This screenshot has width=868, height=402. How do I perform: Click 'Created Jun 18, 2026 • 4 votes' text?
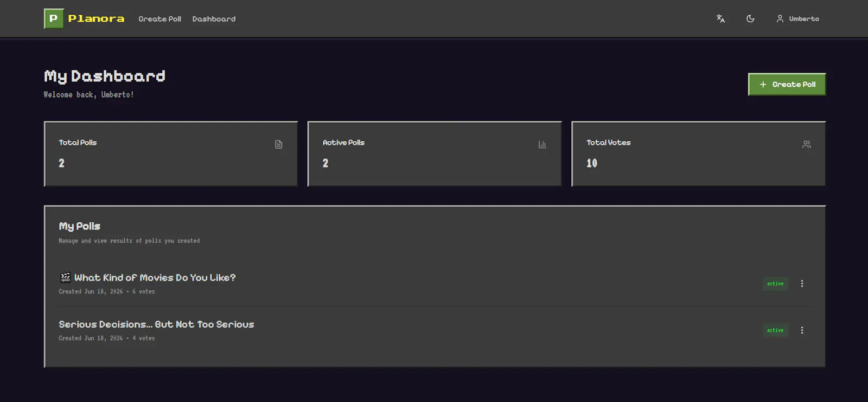click(107, 338)
